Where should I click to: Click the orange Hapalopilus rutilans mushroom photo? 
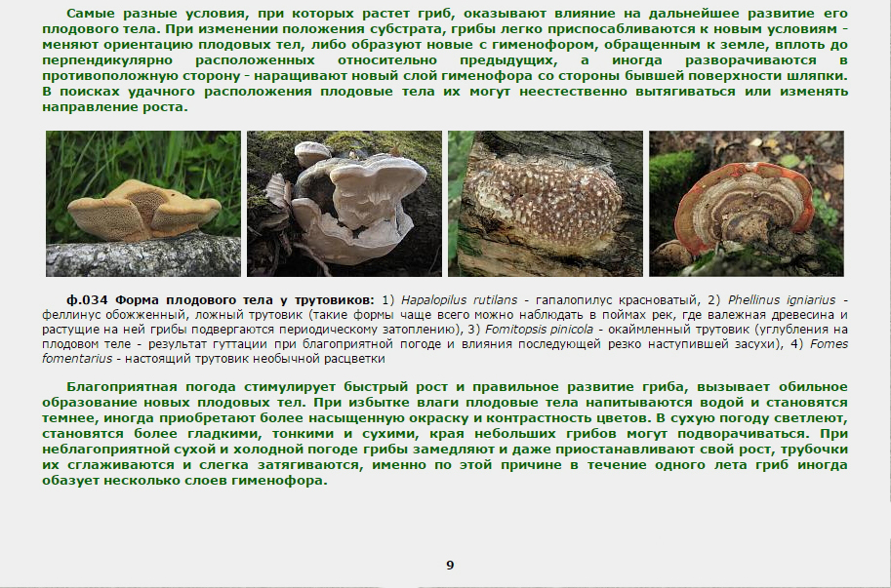142,204
